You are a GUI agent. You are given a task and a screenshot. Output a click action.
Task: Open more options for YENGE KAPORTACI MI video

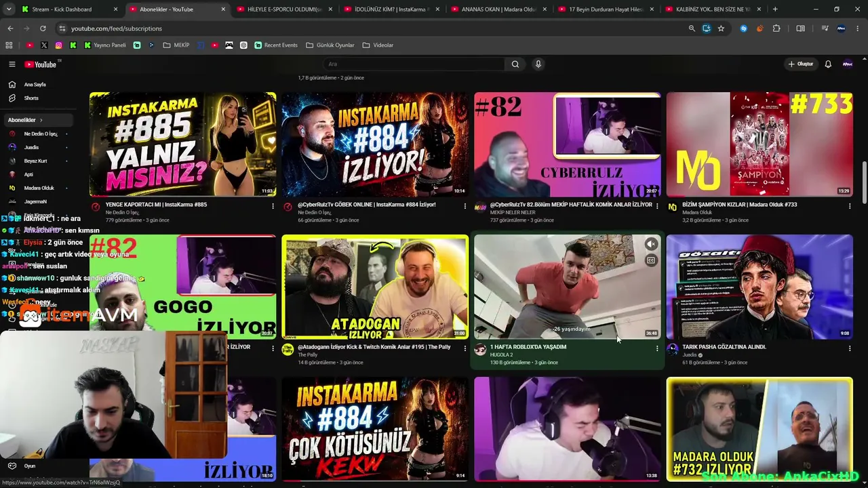[x=273, y=205]
